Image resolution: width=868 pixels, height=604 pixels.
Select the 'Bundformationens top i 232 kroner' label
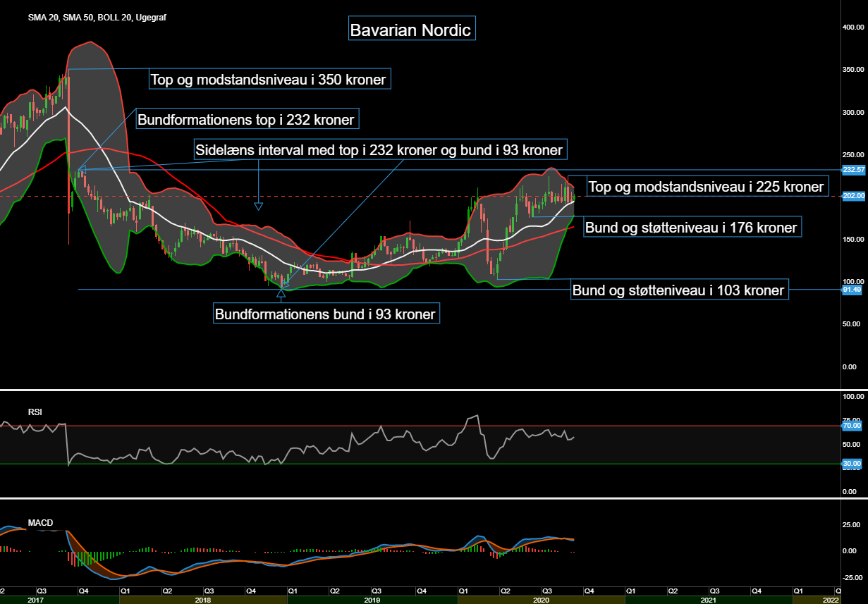(x=246, y=119)
